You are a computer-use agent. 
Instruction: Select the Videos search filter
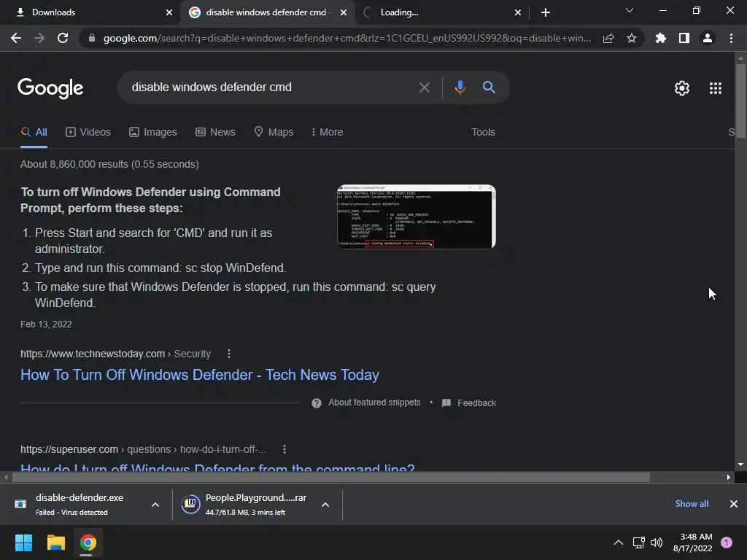(88, 133)
